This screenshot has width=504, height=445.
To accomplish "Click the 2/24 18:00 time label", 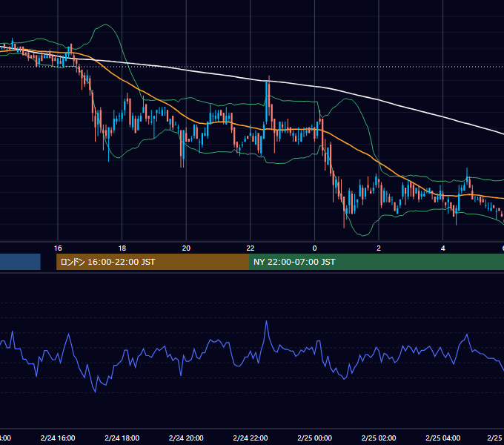I will click(122, 438).
